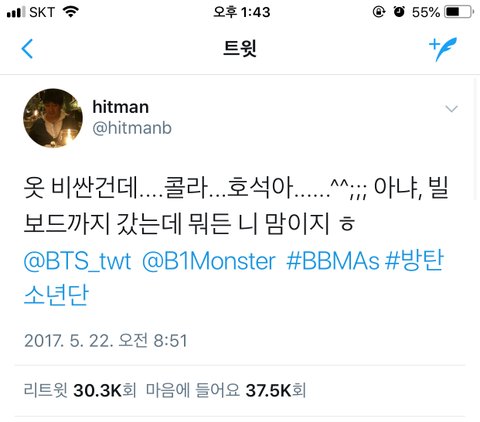Tap the alarm clock status icon
Viewport: 480px width, 422px height.
click(x=399, y=12)
